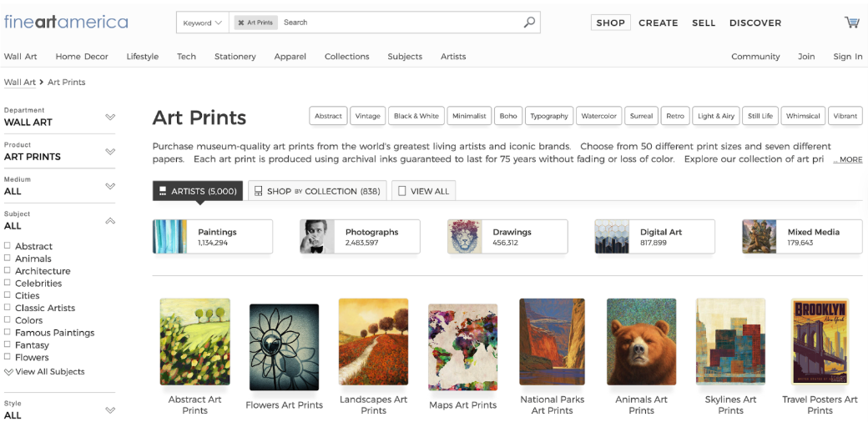
Task: Remove the Art Prints search filter tag
Action: [241, 23]
